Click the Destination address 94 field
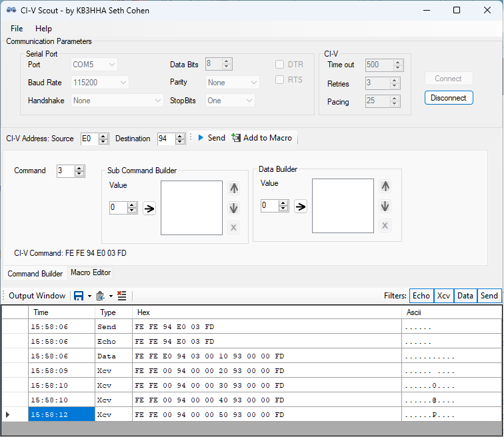Viewport: 504px width, 437px height. point(167,139)
